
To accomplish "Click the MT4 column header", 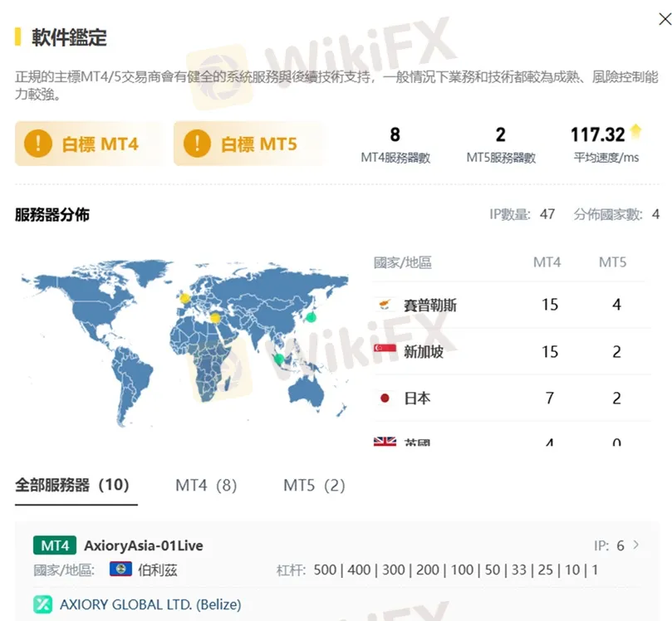I will (547, 262).
